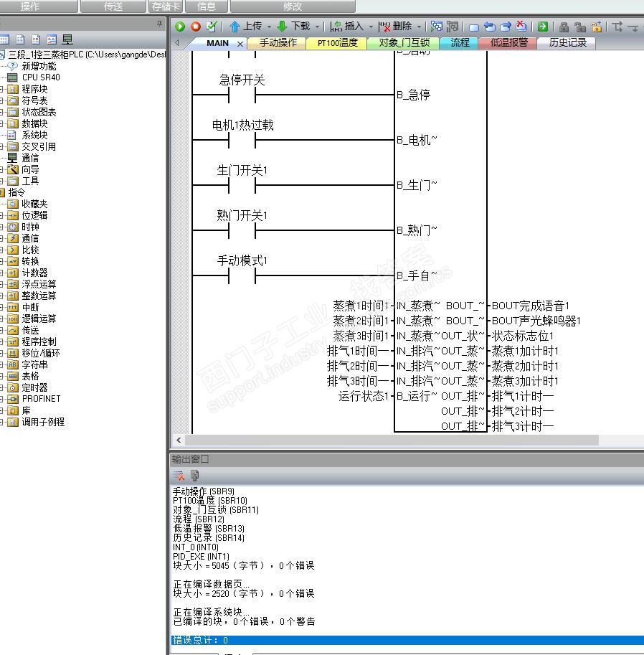The height and width of the screenshot is (655, 644).
Task: Toggle the program status monitoring icon
Action: pyautogui.click(x=437, y=27)
